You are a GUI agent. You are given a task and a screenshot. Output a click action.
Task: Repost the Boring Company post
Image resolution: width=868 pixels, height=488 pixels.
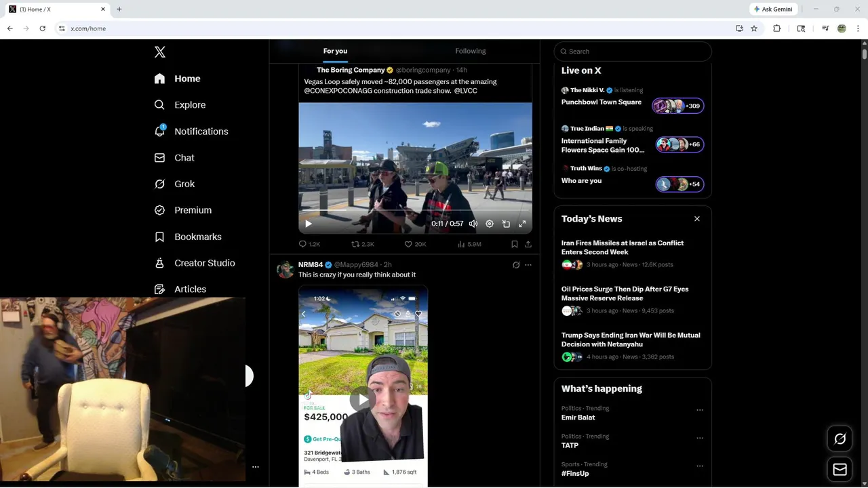point(363,244)
